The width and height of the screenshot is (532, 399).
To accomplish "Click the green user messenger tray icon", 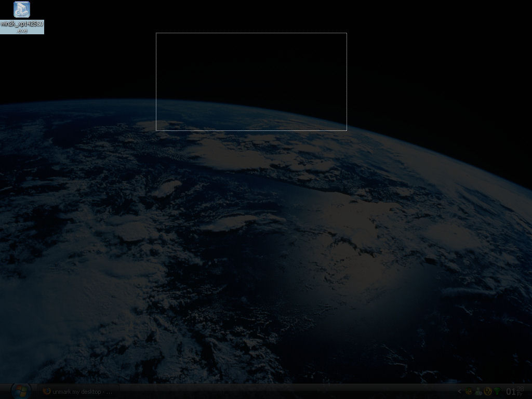I will click(478, 392).
